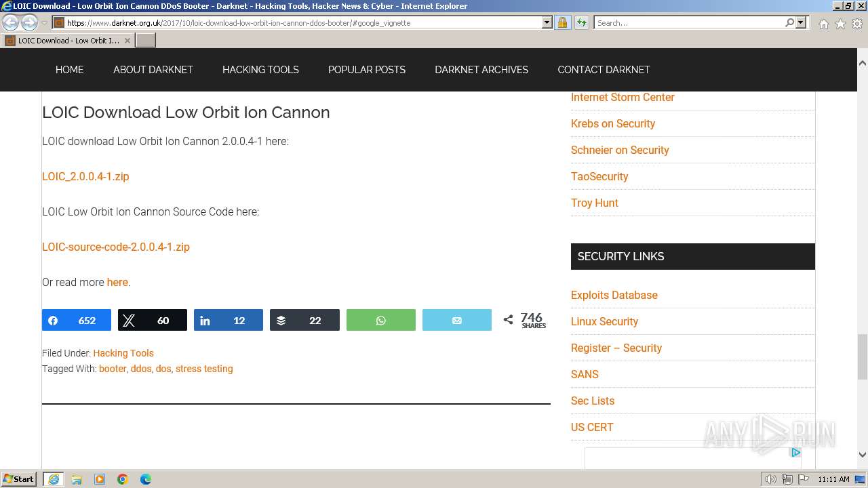Open the security lock report icon
The image size is (868, 488).
coord(562,22)
